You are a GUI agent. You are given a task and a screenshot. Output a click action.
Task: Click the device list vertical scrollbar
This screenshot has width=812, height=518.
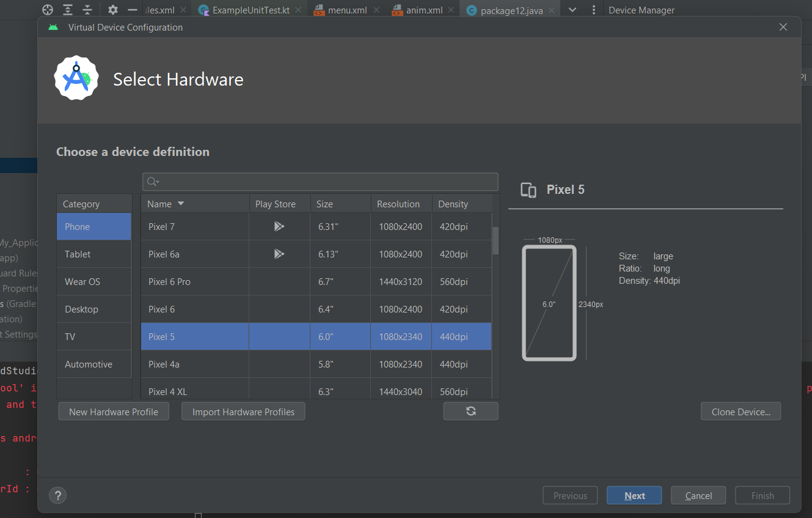click(x=496, y=240)
